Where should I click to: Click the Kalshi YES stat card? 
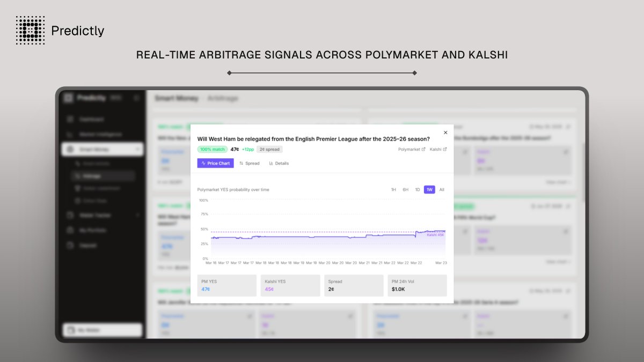point(290,285)
